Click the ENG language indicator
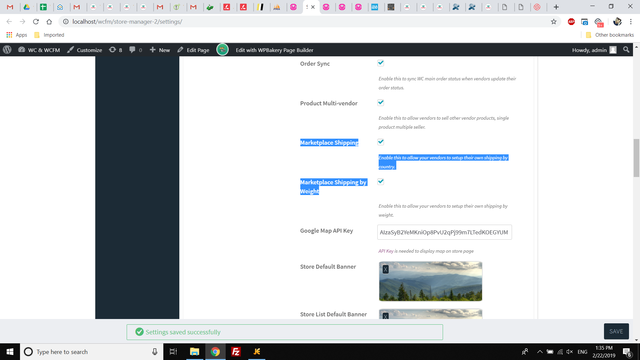 pos(582,351)
